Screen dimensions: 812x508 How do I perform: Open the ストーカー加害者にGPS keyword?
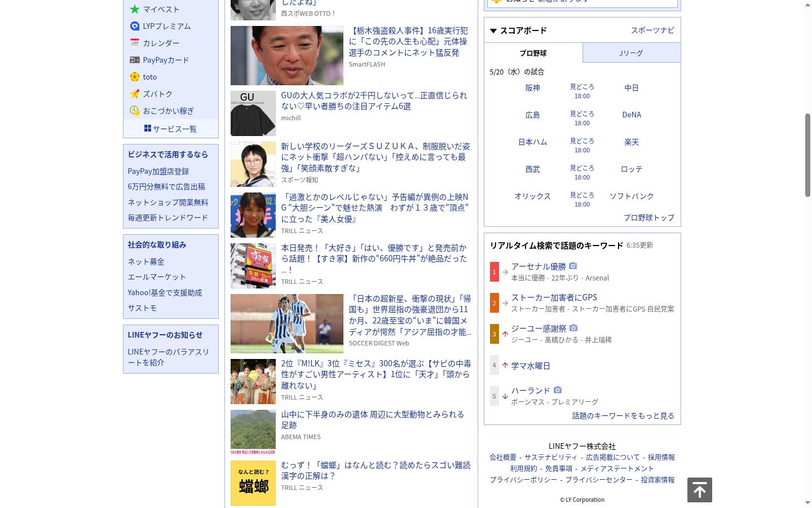[554, 297]
